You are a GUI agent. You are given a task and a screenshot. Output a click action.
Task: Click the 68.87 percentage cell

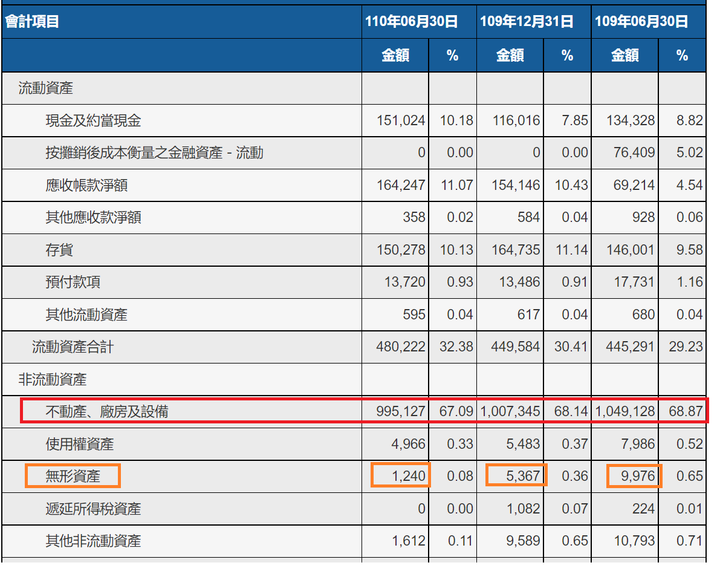pos(686,411)
